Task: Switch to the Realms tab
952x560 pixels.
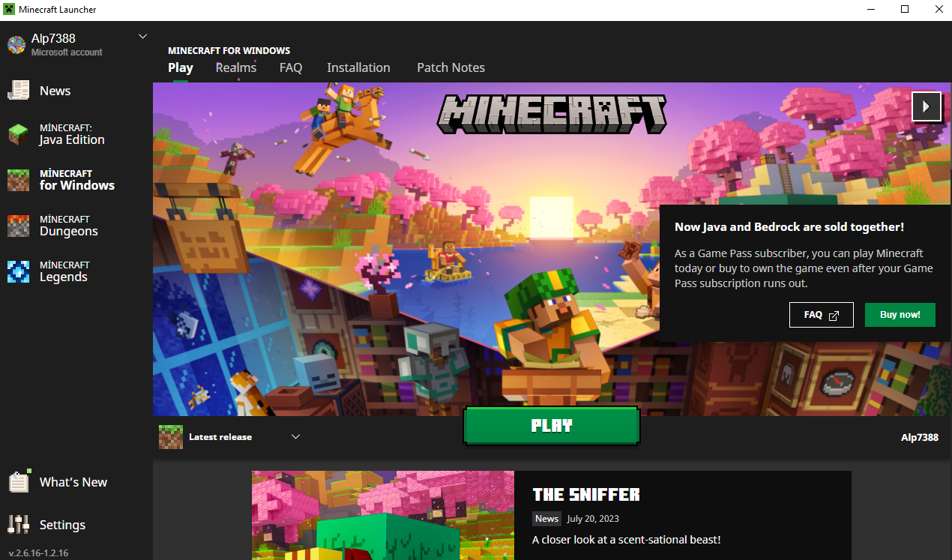Action: click(x=236, y=67)
